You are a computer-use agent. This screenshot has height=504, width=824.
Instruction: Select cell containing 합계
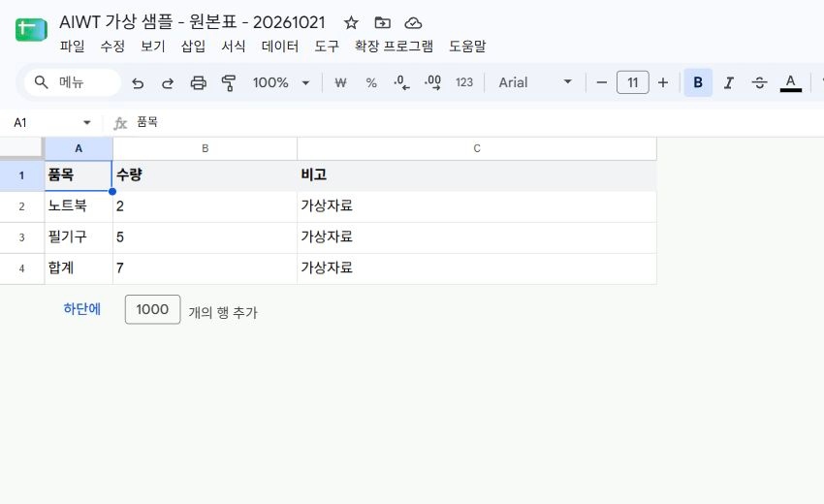(79, 268)
